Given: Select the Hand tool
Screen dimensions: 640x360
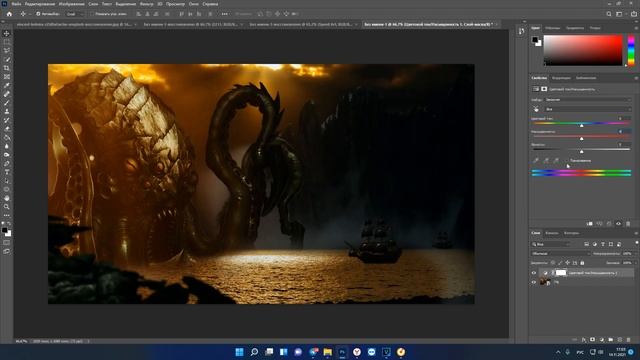Looking at the screenshot, I should pos(7,198).
